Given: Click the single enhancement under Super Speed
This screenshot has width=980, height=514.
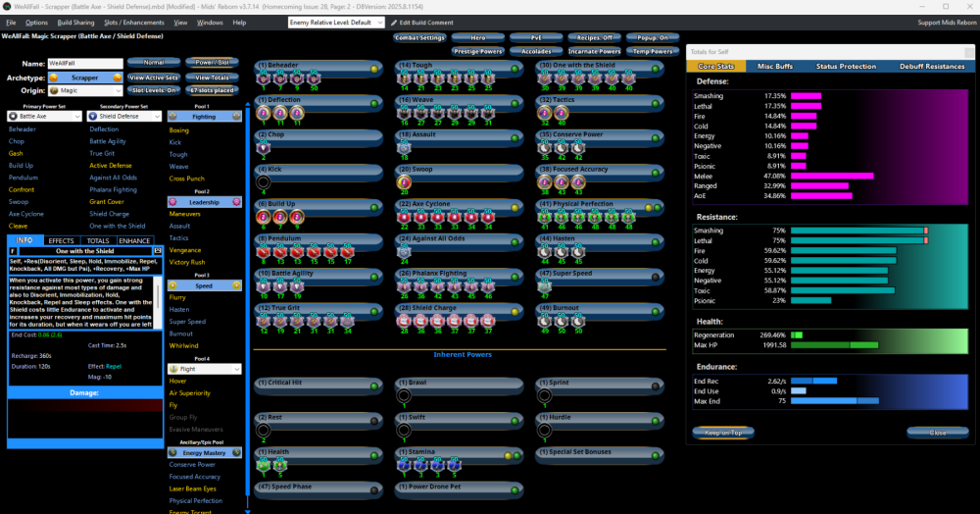Looking at the screenshot, I should coord(545,284).
